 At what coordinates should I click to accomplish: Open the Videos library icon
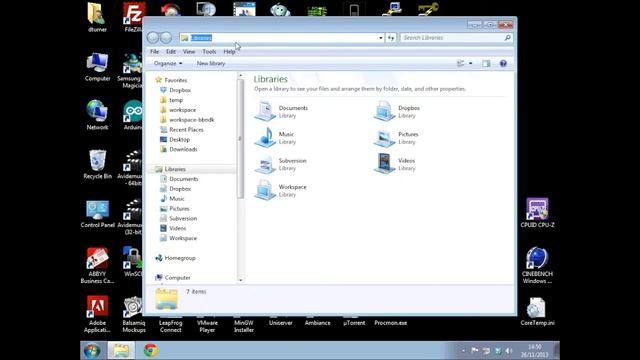pos(384,164)
